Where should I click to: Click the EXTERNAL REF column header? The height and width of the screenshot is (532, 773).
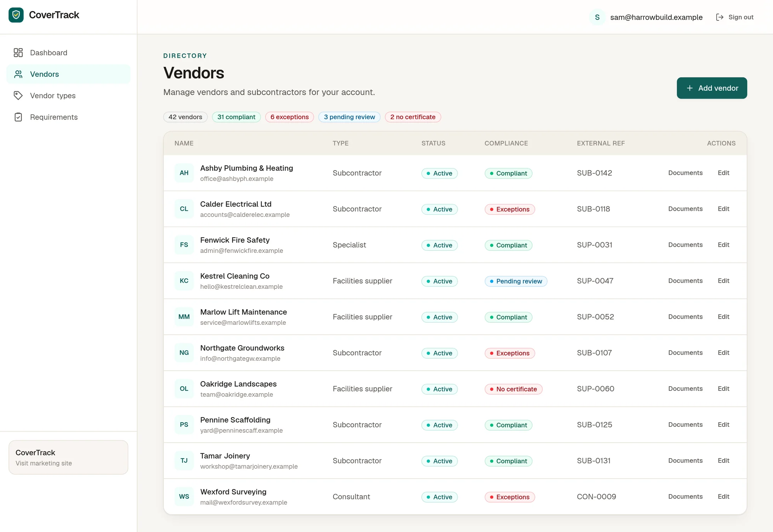(x=601, y=143)
